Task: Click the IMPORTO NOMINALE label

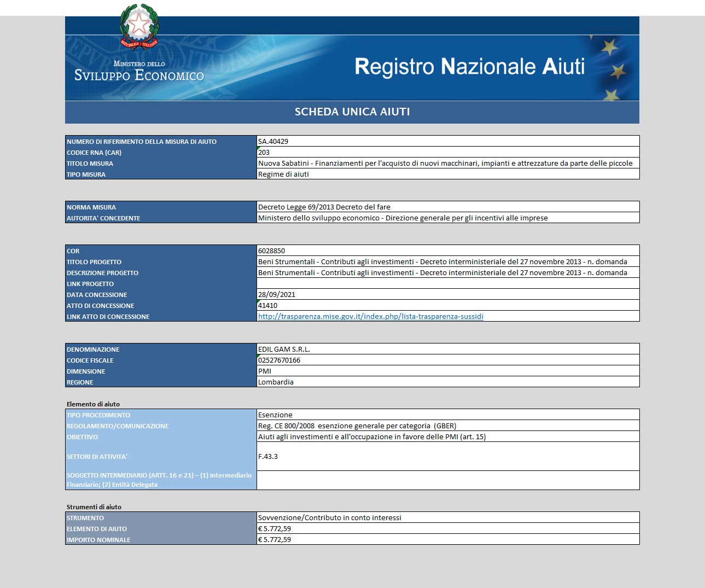Action: (x=98, y=540)
